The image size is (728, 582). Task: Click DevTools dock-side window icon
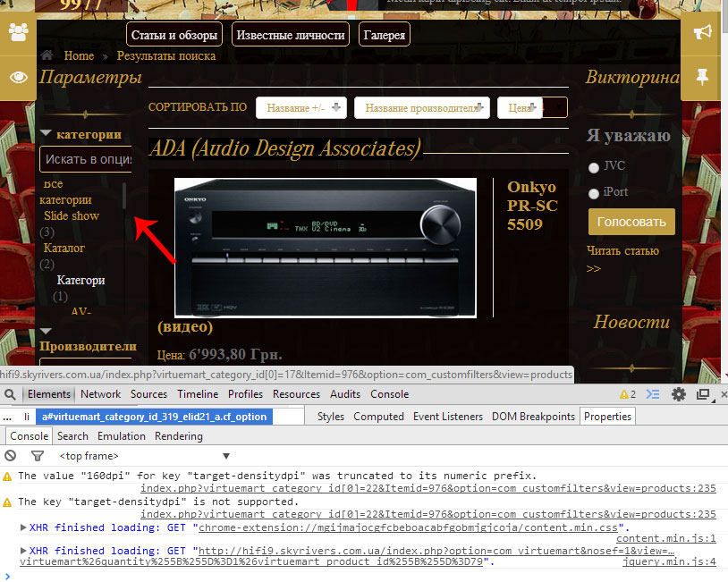click(703, 394)
